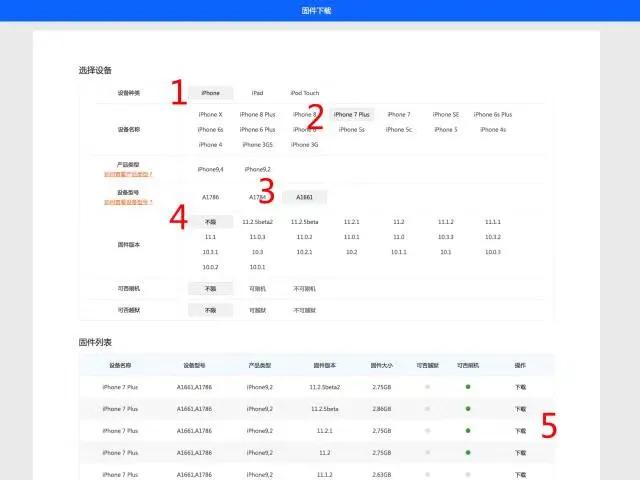
Task: Choose 11.2.1 in firmware version filter
Action: pyautogui.click(x=351, y=222)
